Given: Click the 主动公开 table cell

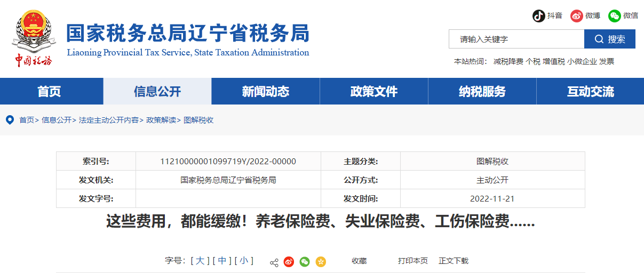Looking at the screenshot, I should click(x=492, y=180).
